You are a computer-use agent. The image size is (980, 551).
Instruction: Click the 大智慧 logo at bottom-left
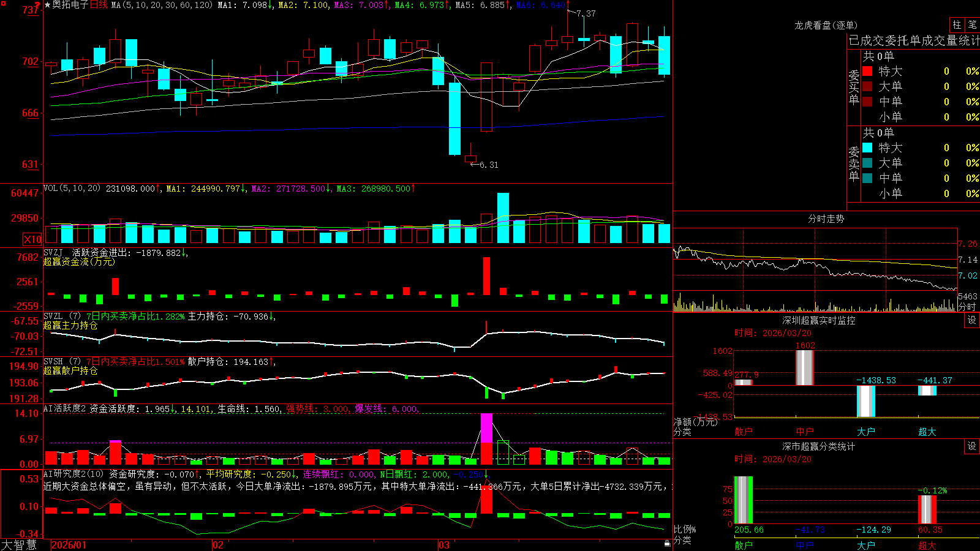point(19,545)
